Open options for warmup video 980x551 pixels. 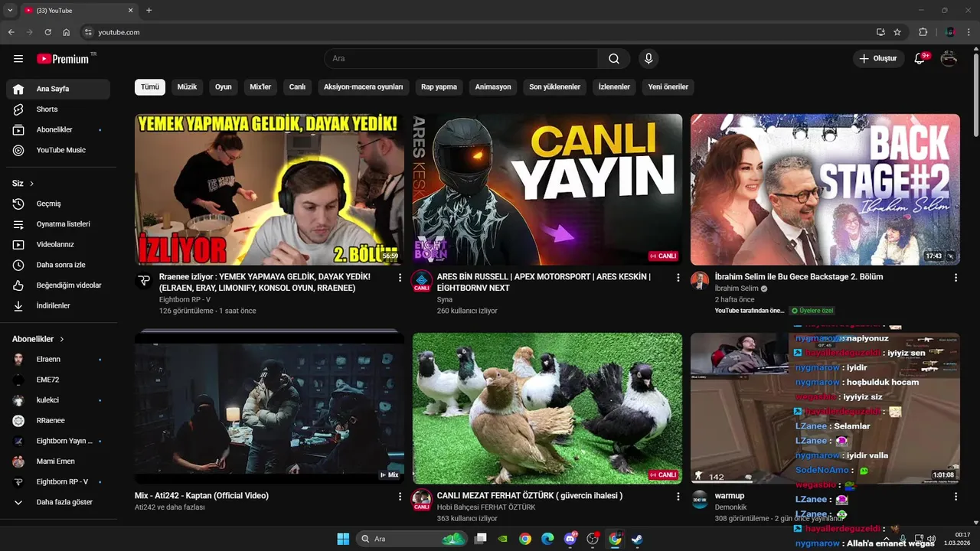click(955, 497)
